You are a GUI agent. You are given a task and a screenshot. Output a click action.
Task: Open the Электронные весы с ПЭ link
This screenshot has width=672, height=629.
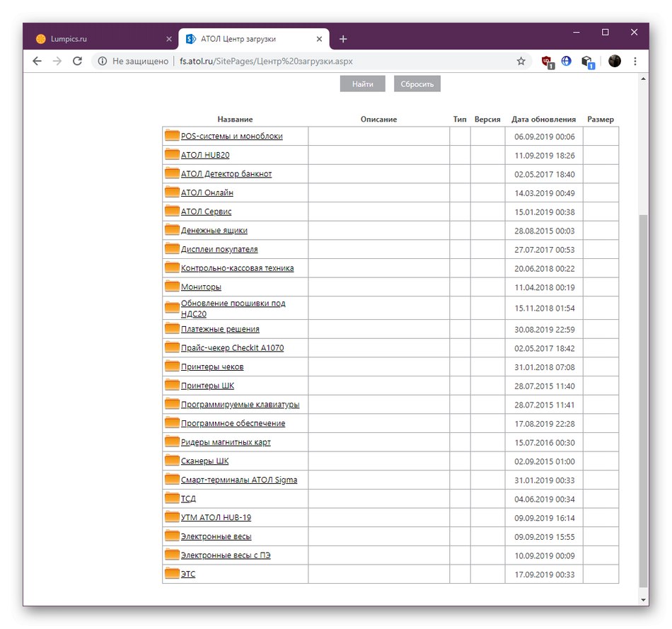226,555
